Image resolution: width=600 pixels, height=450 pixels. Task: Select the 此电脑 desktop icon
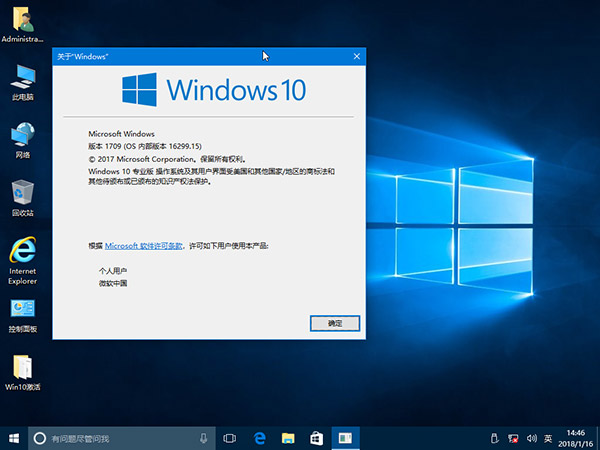point(22,78)
